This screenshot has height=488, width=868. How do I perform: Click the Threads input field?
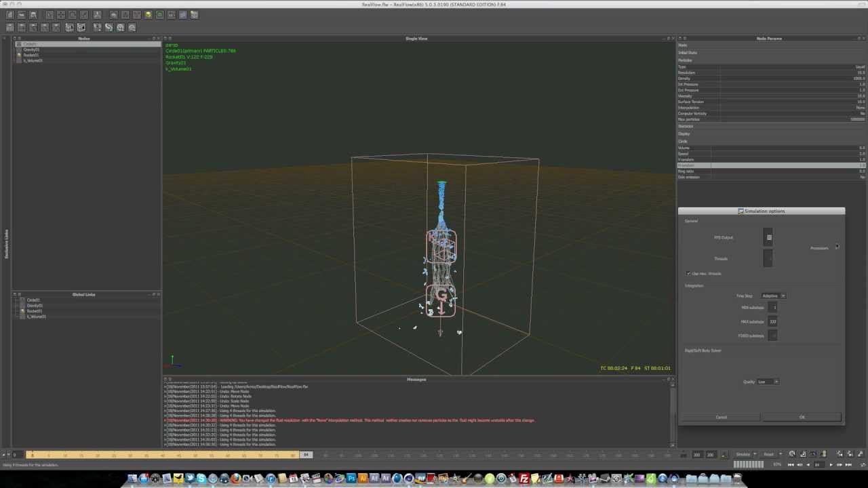pos(768,258)
